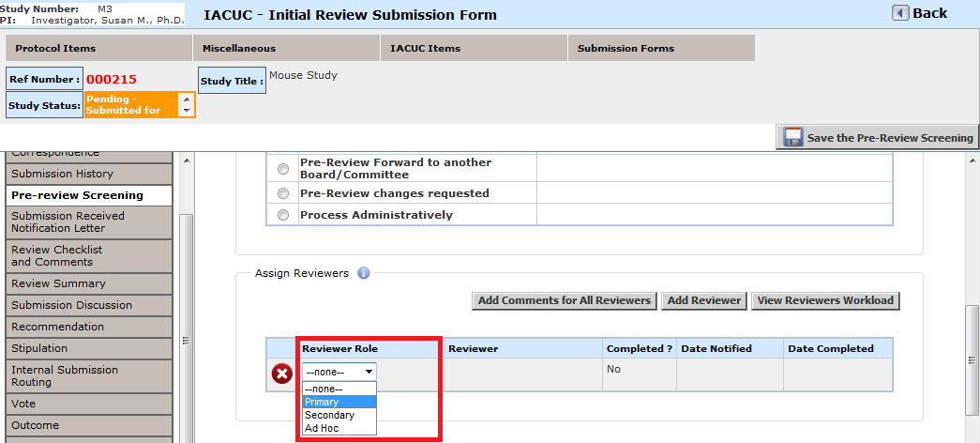Click the Mouse Study title text

tap(303, 76)
